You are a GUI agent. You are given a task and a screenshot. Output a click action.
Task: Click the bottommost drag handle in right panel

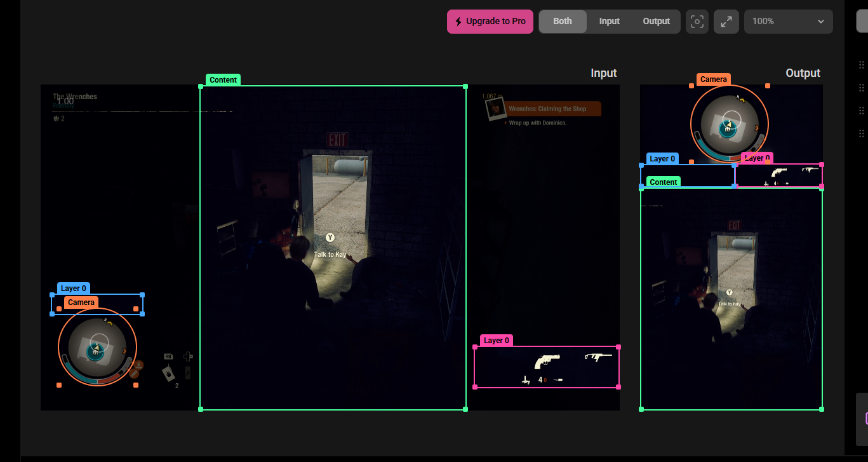[x=861, y=133]
